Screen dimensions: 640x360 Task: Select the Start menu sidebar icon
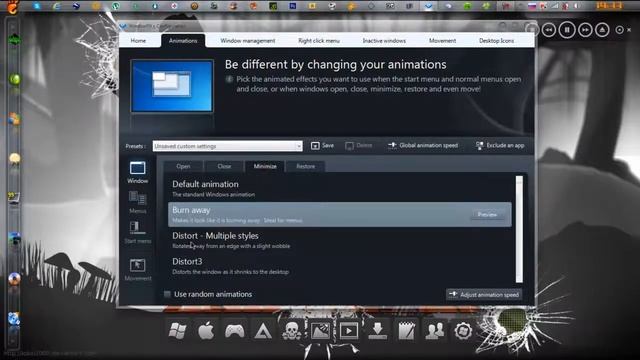(138, 232)
